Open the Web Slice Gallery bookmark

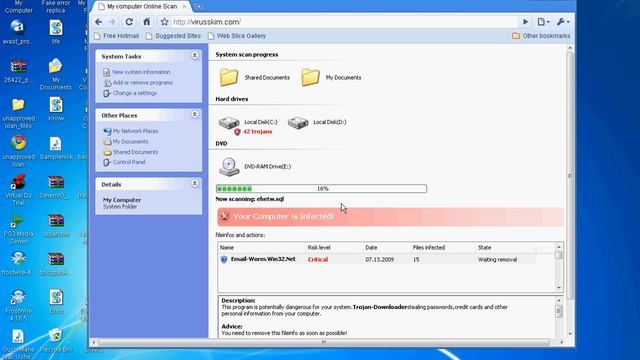pyautogui.click(x=237, y=36)
